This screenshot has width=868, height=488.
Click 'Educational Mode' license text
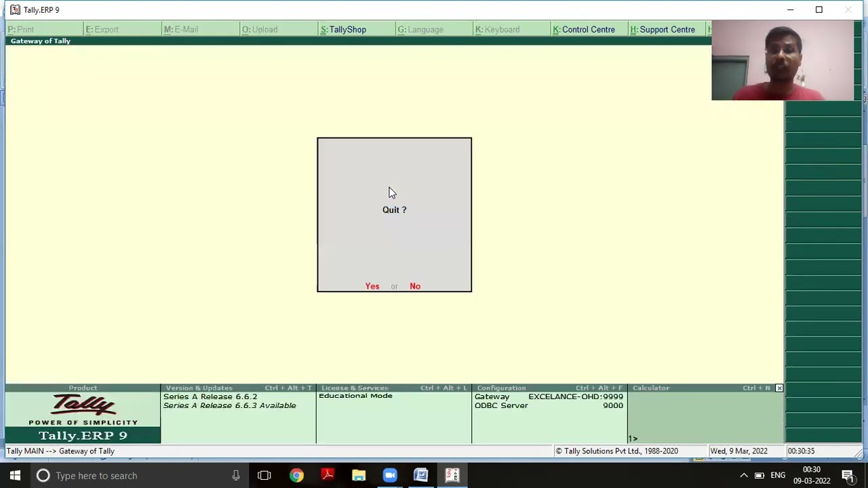pos(355,396)
